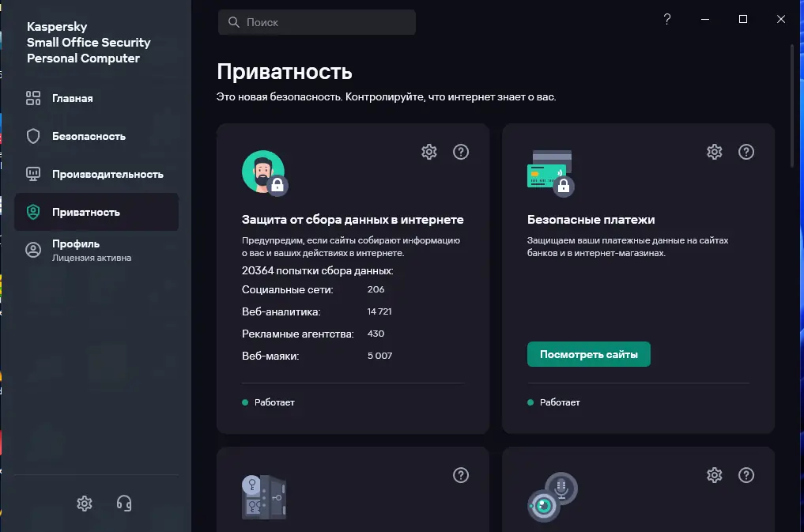Open settings gear on webcam and microphone card
The image size is (804, 532).
pyautogui.click(x=714, y=475)
